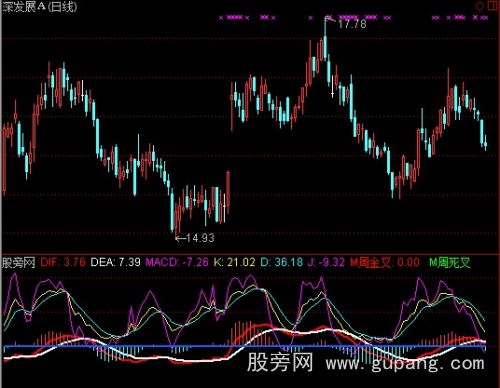Click the K: 21.02 indicator value
Viewport: 500px width, 388px height.
[x=234, y=262]
